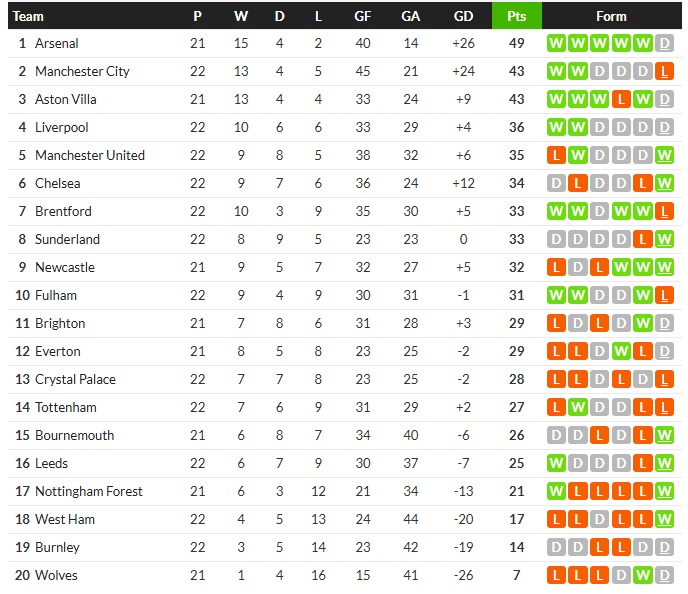
Task: Select Aston Villa's loss form badge
Action: [622, 99]
